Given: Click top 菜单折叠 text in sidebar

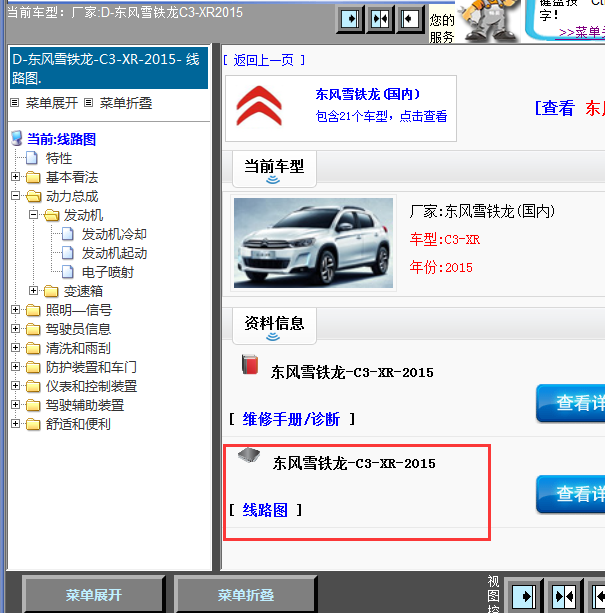Looking at the screenshot, I should 125,103.
